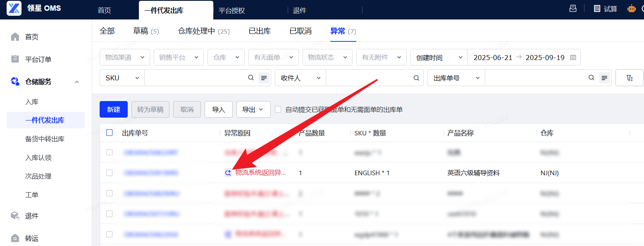Click the 收件人 field search magnifier
Viewport: 644px width, 246px height.
[417, 78]
